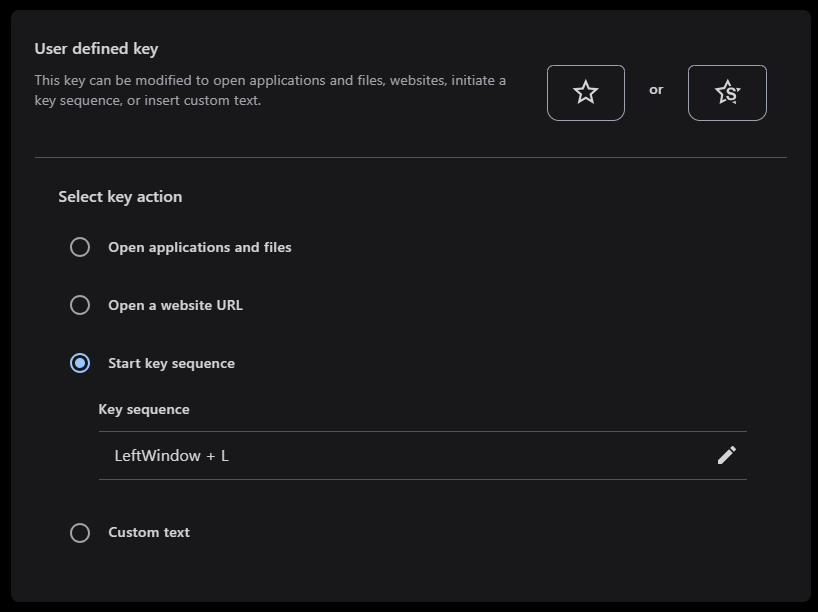Screen dimensions: 818x612
Task: Edit the key sequence with pencil icon
Action: [x=727, y=455]
